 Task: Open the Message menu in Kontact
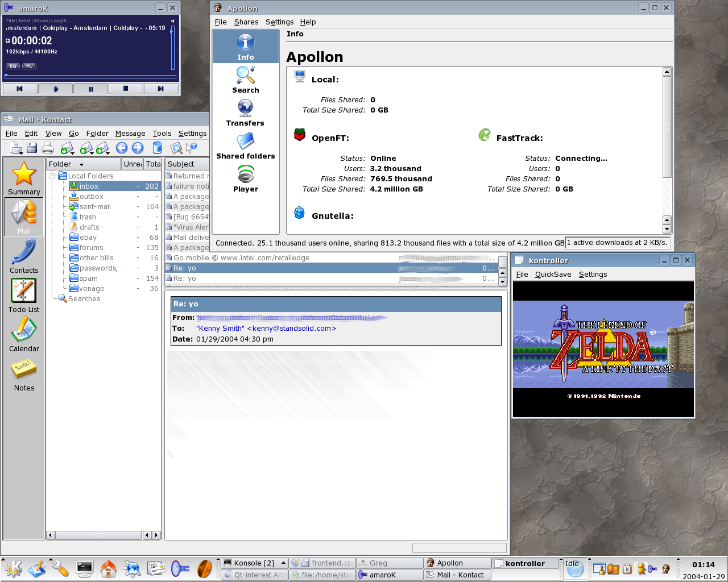point(130,134)
